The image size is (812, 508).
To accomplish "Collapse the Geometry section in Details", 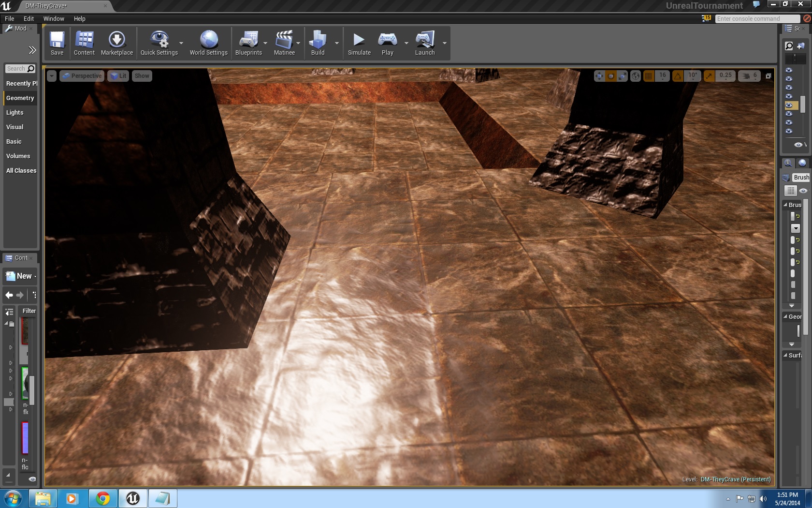I will pos(785,316).
